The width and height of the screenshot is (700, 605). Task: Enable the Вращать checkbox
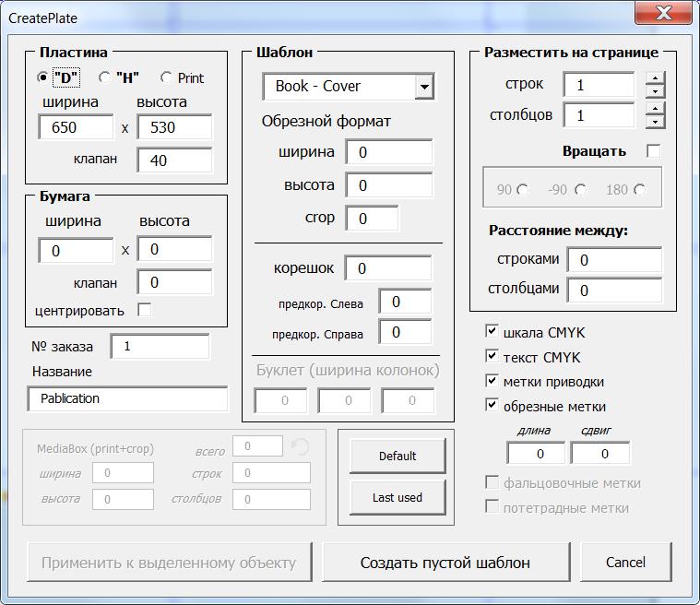pyautogui.click(x=654, y=151)
